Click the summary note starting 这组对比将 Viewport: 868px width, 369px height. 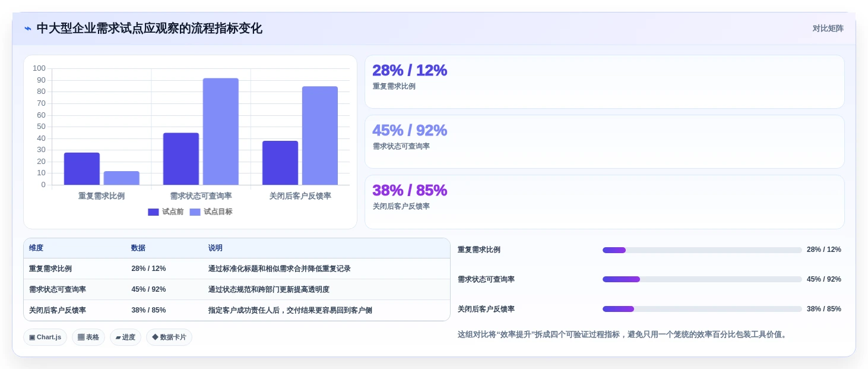tap(623, 335)
